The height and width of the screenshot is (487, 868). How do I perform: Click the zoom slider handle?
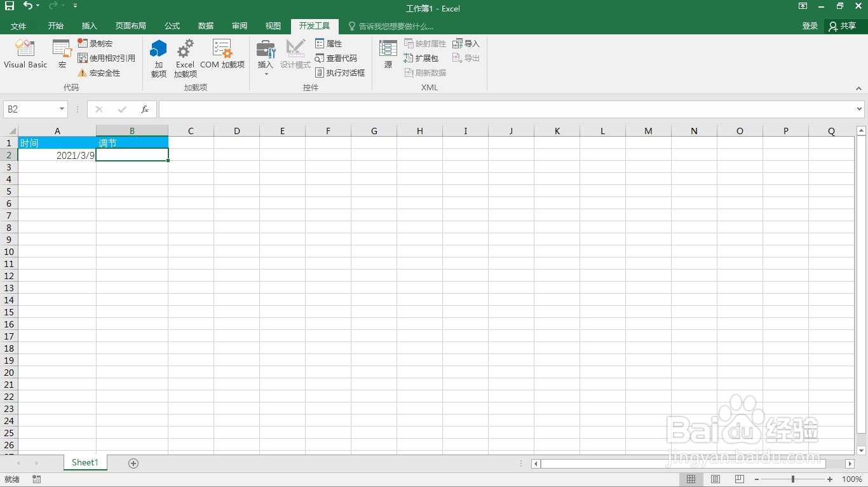pyautogui.click(x=793, y=479)
